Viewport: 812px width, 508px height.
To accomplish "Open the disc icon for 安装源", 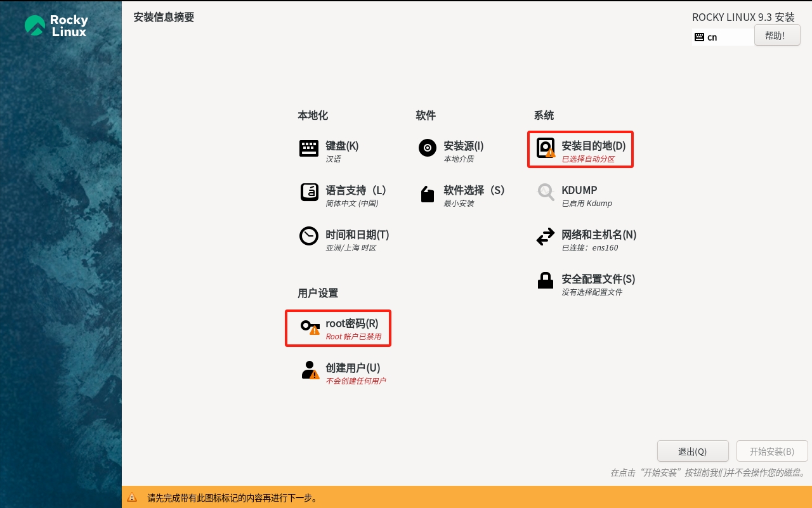I will pyautogui.click(x=428, y=148).
